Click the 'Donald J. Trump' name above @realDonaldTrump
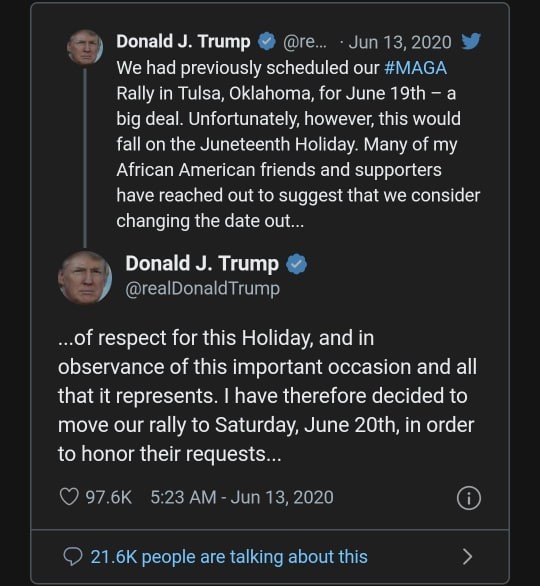Screen dimensions: 540x586 tap(202, 264)
